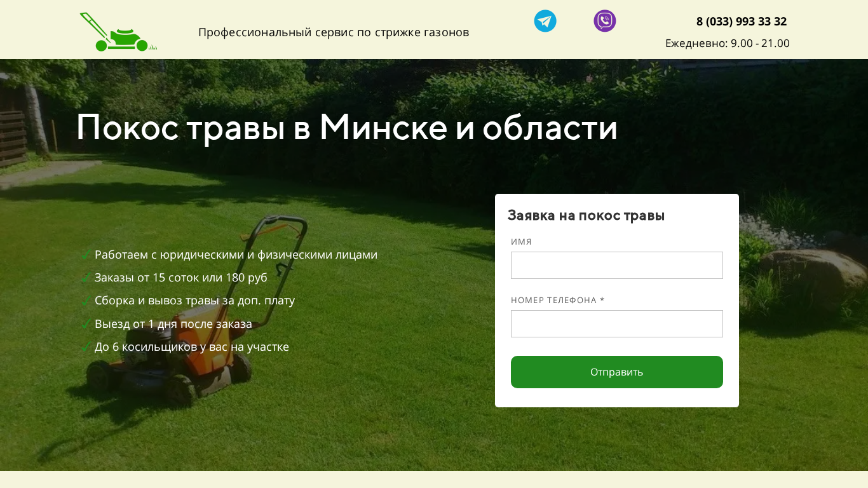Click Работаем с юридическими и физическими лицами
Image resolution: width=868 pixels, height=488 pixels.
[x=236, y=255]
